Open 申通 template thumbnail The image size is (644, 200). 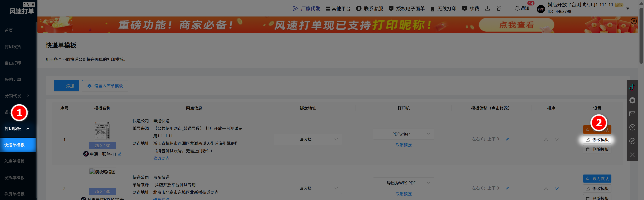pos(102,135)
